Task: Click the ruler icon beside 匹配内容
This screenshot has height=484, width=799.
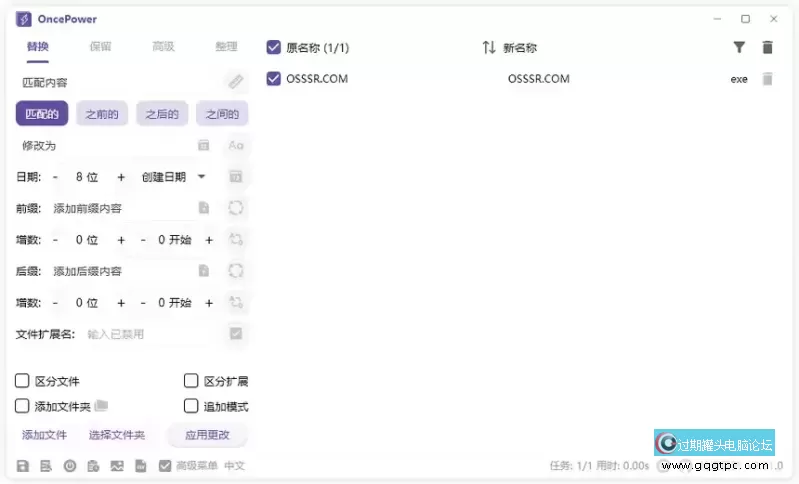Action: tap(235, 82)
